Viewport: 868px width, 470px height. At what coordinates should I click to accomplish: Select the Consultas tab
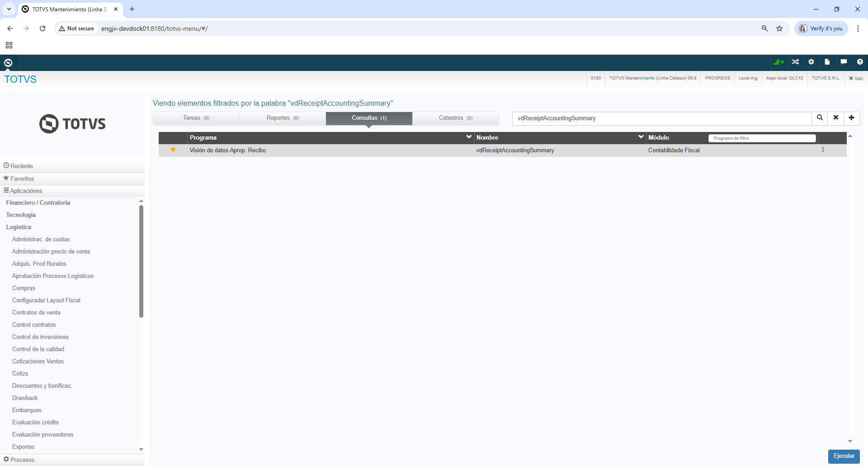(369, 118)
